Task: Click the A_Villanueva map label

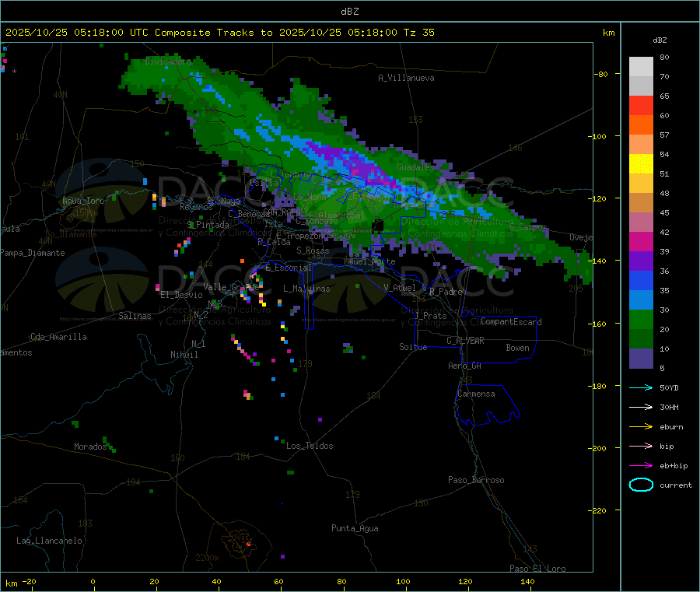Action: coord(406,78)
